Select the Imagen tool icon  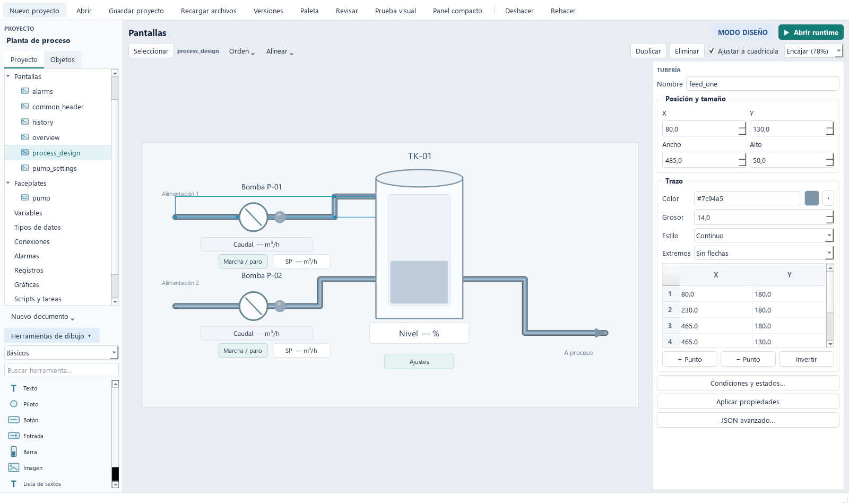point(14,468)
